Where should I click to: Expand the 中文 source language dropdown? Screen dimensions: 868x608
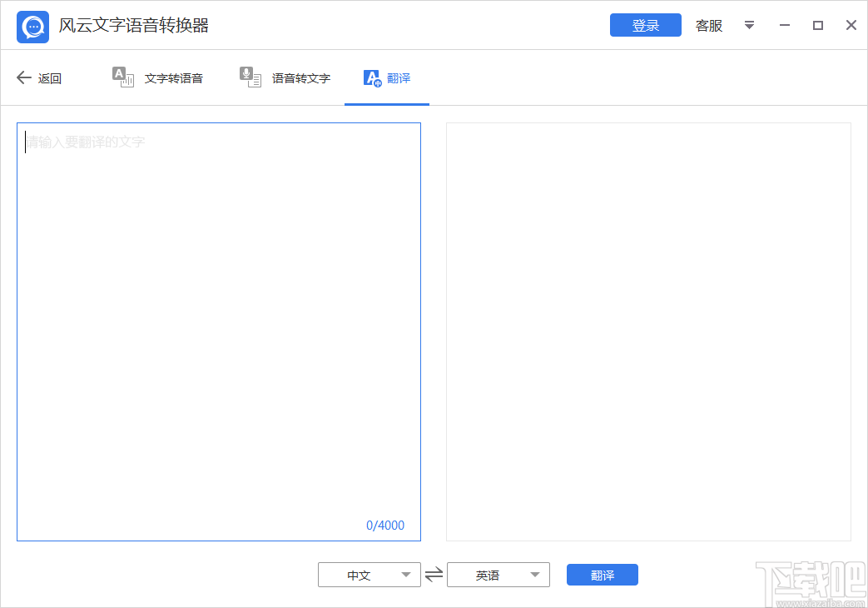[406, 575]
